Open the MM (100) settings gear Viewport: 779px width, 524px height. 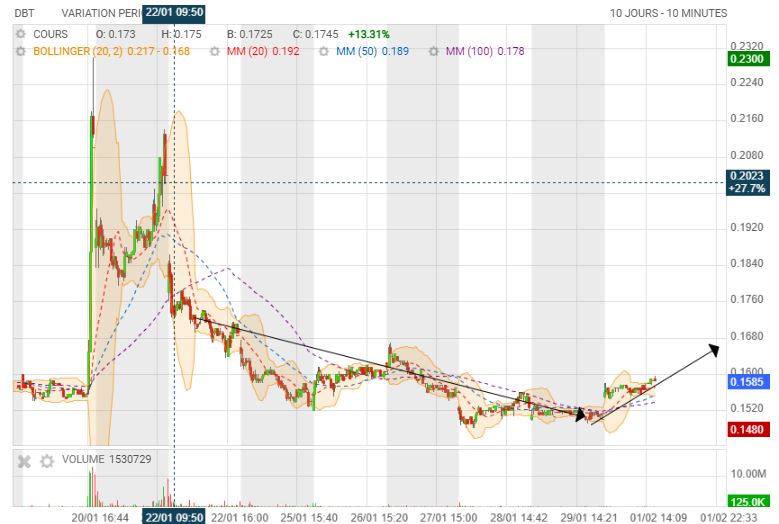434,51
